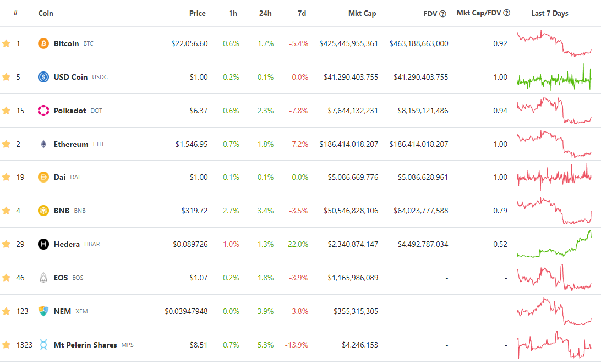Click Hedera's Mkt Cap/FDV ratio 0.52
This screenshot has height=364, width=601.
tap(500, 244)
